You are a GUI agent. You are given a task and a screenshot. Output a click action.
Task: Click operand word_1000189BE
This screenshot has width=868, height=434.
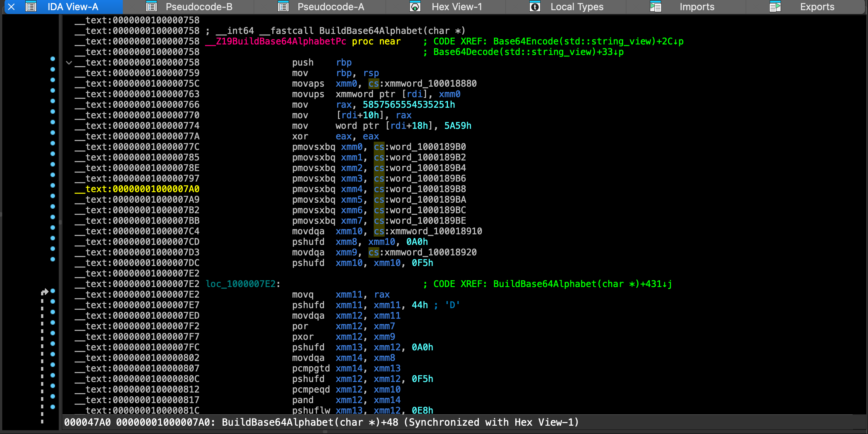pos(428,221)
